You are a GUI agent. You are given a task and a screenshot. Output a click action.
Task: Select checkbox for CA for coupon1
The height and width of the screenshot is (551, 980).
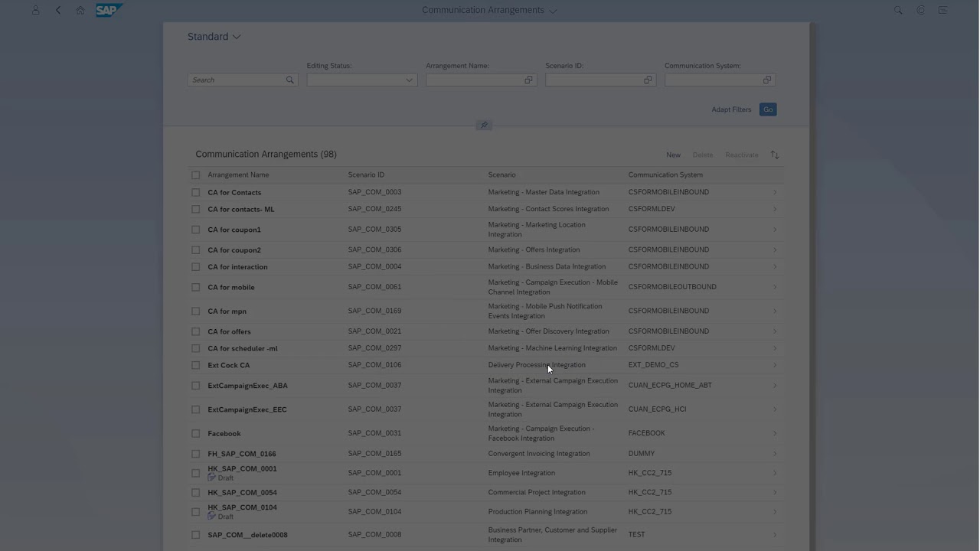point(196,229)
